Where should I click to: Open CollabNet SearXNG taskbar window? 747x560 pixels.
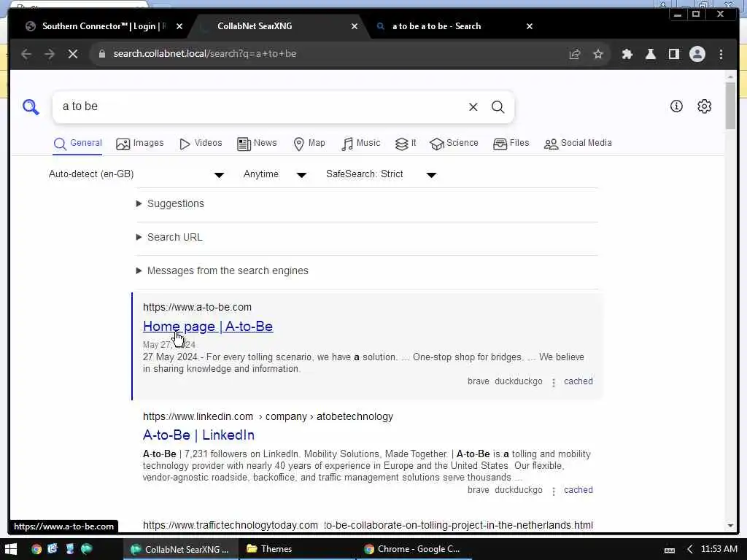(x=180, y=549)
